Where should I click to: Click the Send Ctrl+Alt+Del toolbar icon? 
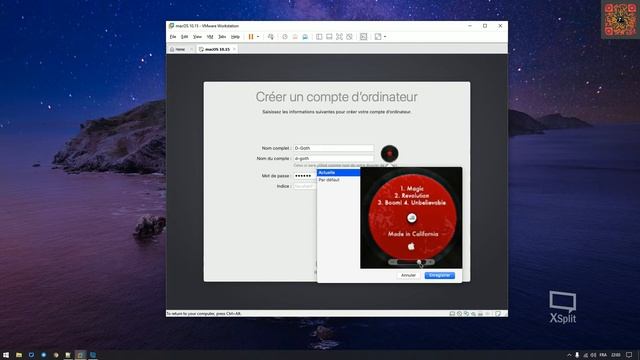click(x=271, y=37)
